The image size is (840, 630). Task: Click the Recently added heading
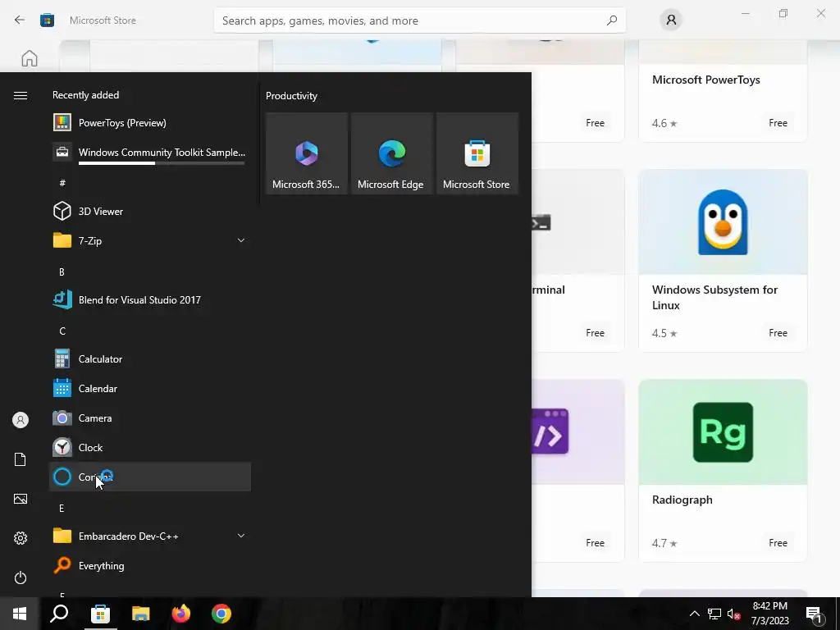tap(85, 95)
